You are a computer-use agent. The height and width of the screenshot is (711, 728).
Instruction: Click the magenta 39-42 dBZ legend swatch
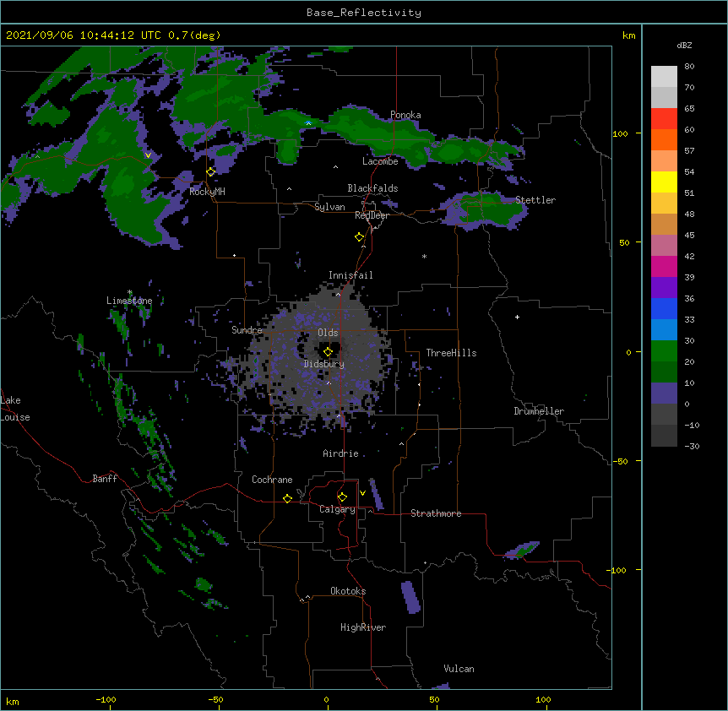tap(664, 266)
